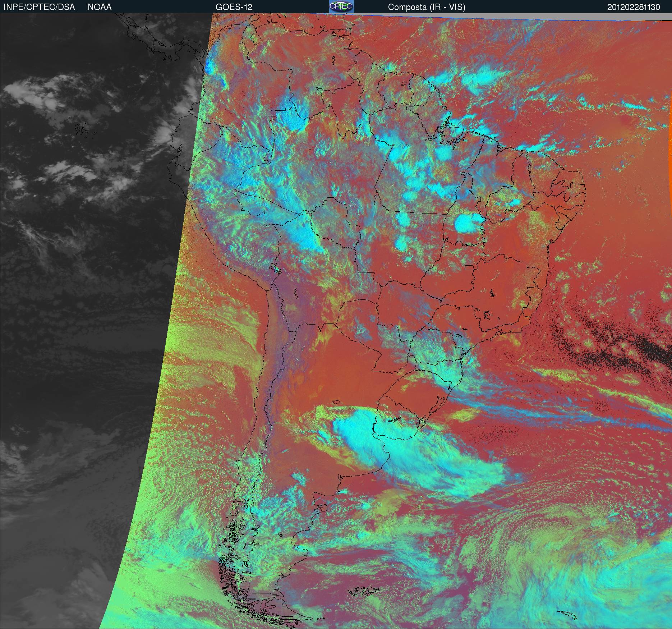Click the Composta (IR - VIS) title
Viewport: 672px width, 629px height.
(427, 7)
